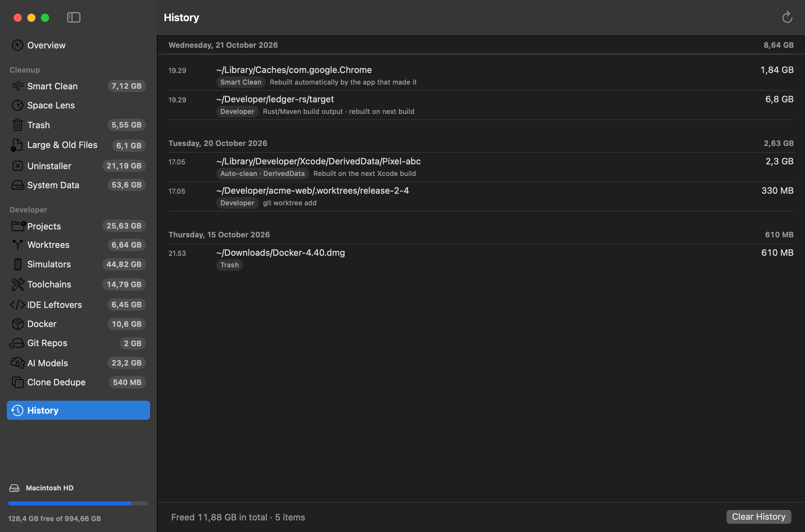Open the Uninstaller x-box icon
The height and width of the screenshot is (532, 805).
click(x=17, y=166)
